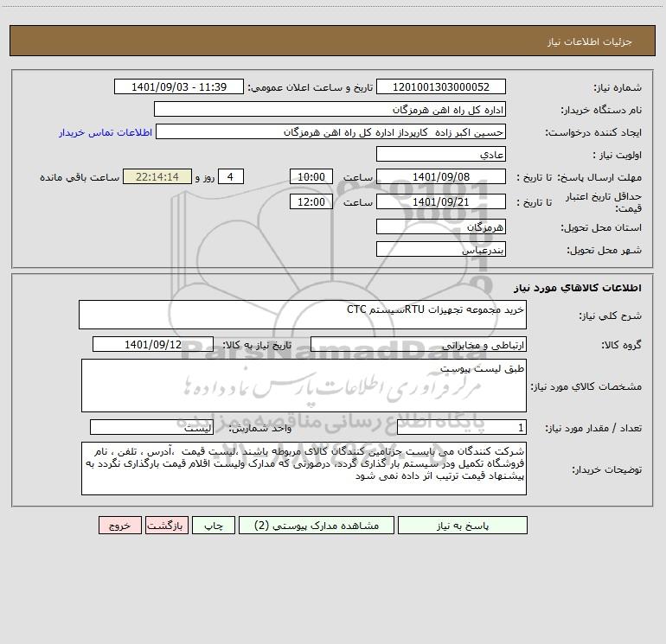Click the deadline time field 10:00
Image resolution: width=666 pixels, height=644 pixels.
tap(311, 176)
